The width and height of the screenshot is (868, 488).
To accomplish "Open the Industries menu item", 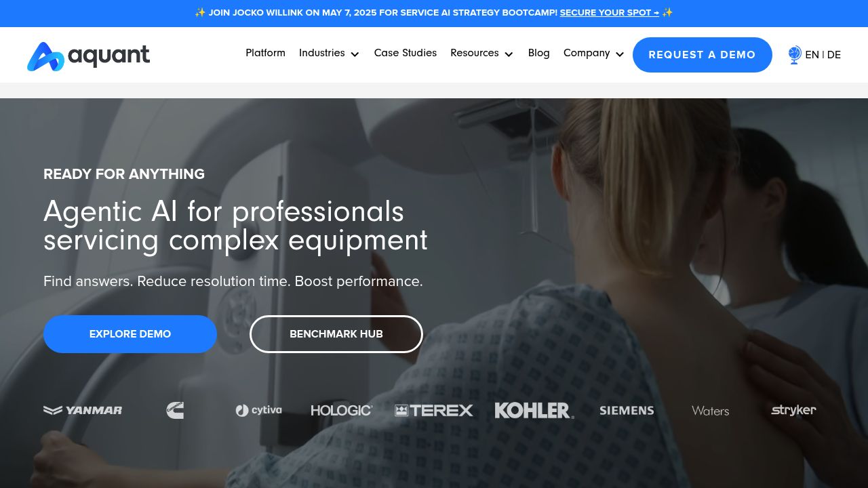I will (x=321, y=53).
